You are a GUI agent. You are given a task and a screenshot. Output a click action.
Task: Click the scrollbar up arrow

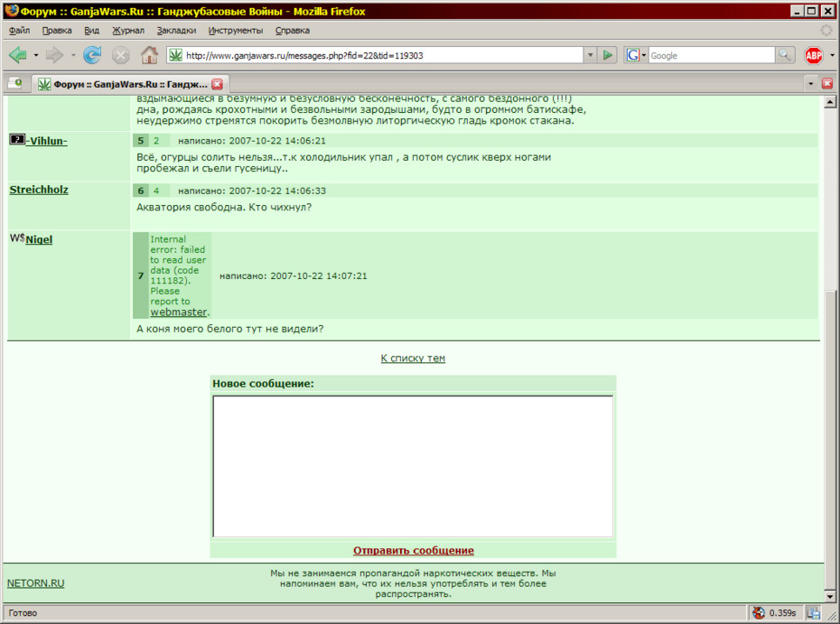pos(830,101)
